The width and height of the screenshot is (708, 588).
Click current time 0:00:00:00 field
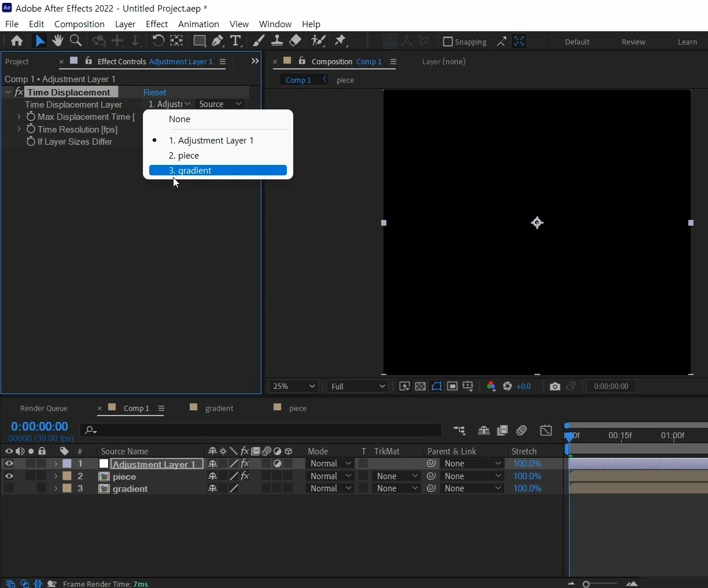coord(39,427)
